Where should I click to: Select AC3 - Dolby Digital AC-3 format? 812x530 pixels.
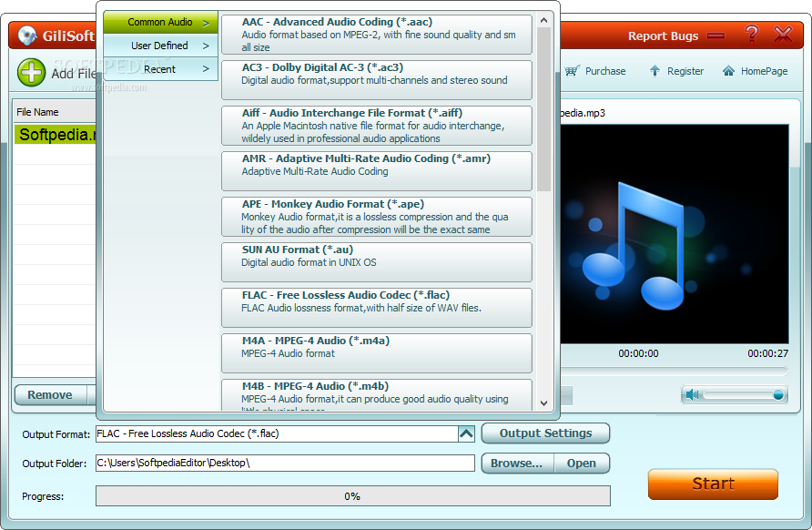pyautogui.click(x=377, y=80)
